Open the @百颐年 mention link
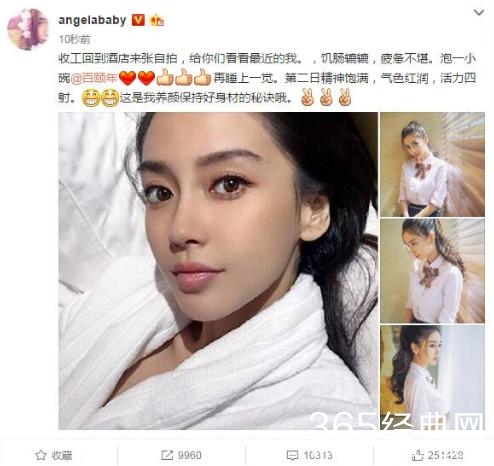Viewport: 494px width, 466px height. point(94,78)
